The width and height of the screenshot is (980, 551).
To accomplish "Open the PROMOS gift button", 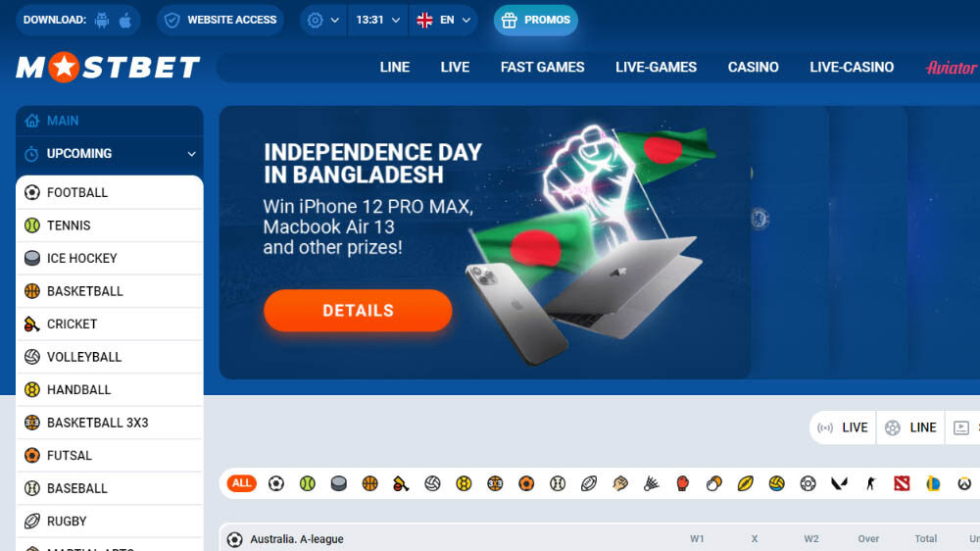I will click(536, 20).
